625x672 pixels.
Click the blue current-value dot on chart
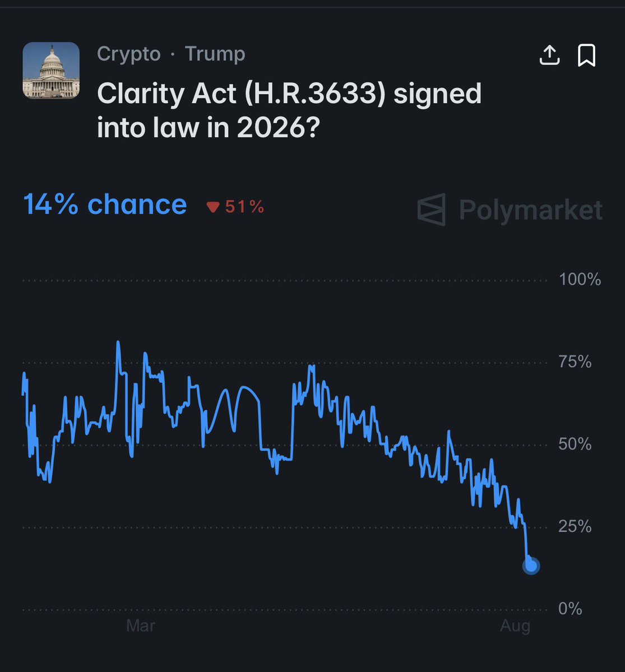coord(531,566)
